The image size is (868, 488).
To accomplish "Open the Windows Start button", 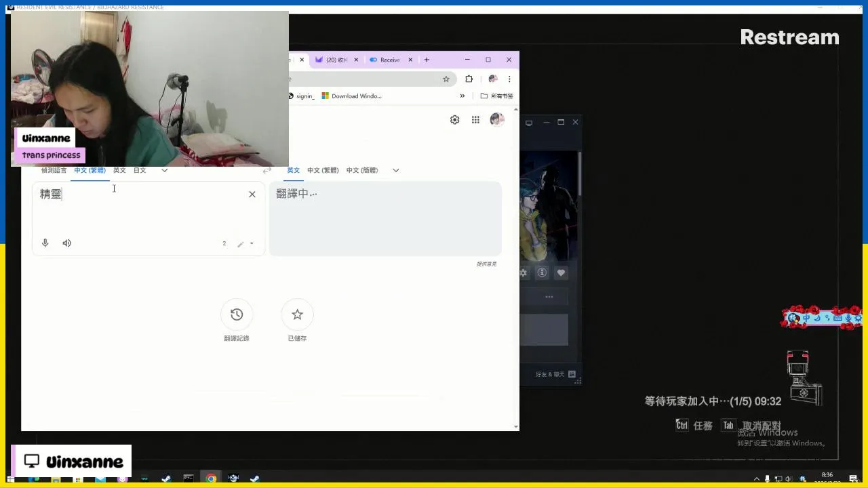I will [11, 479].
